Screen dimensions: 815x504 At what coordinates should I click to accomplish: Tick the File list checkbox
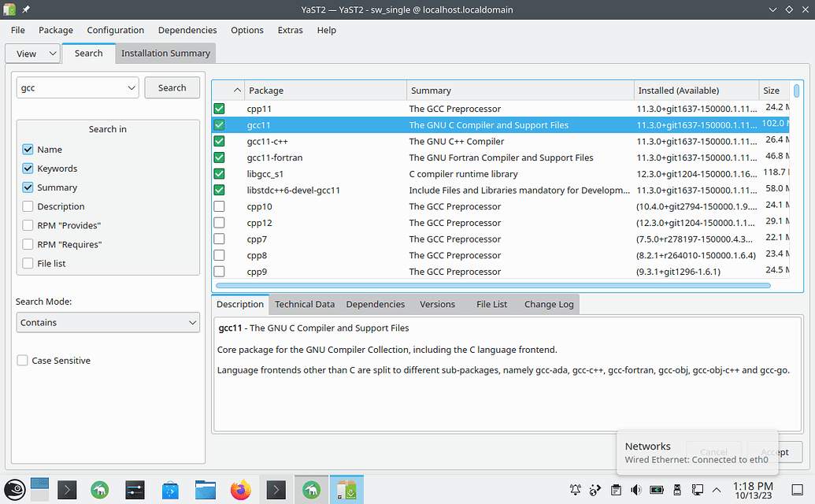pos(28,264)
